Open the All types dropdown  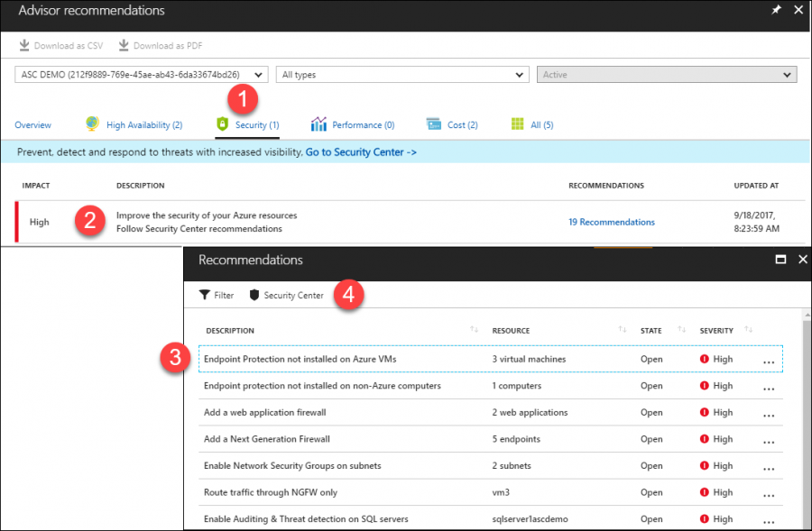pyautogui.click(x=402, y=75)
